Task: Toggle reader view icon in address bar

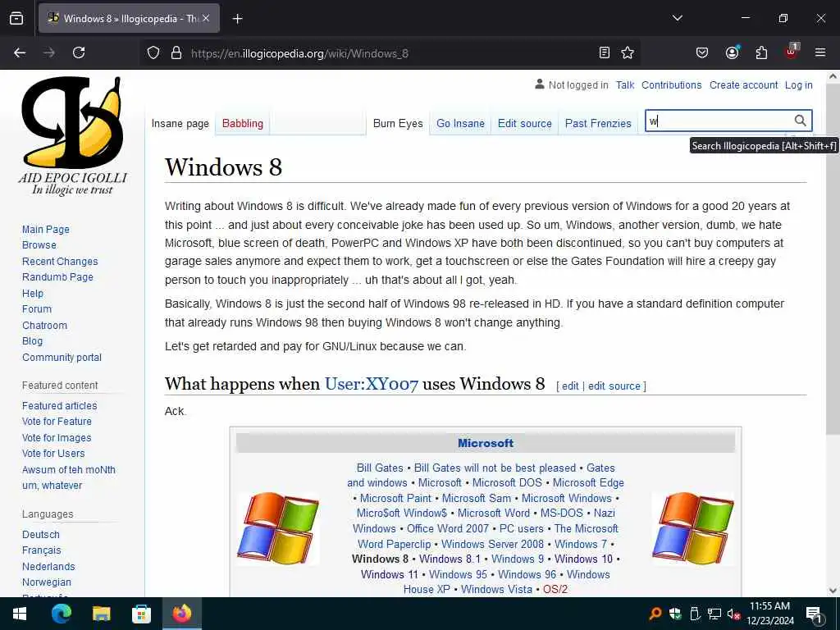Action: [x=605, y=52]
